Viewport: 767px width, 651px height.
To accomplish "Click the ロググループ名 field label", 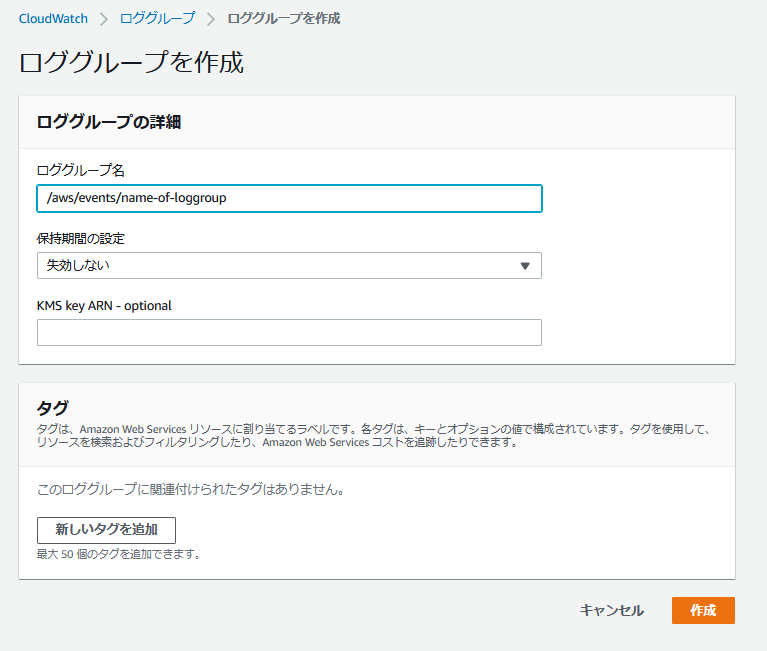I will pos(81,170).
